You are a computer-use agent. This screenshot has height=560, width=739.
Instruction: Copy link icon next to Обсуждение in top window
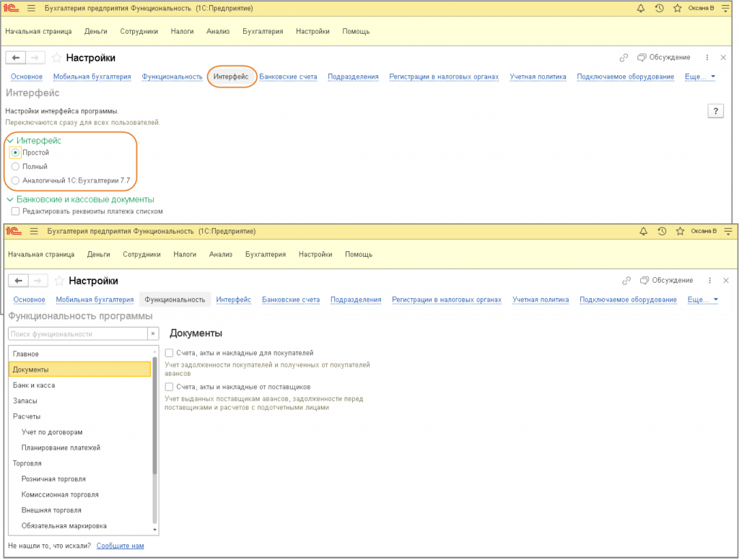click(x=624, y=58)
